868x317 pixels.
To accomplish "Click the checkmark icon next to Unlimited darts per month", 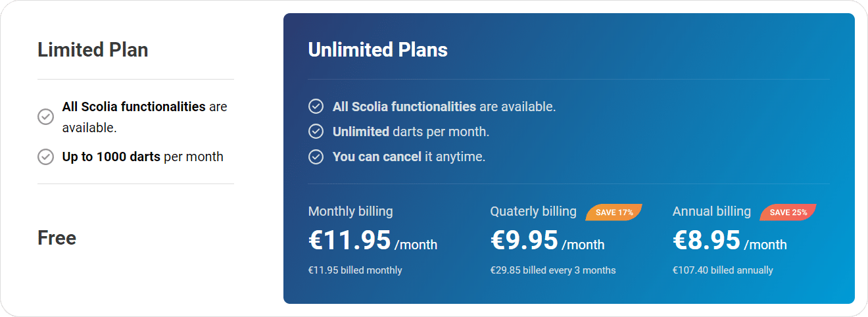I will coord(316,132).
